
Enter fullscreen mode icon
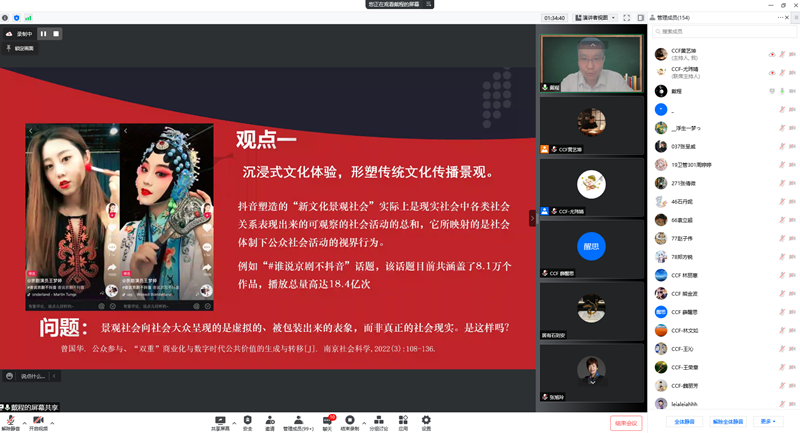click(x=627, y=18)
